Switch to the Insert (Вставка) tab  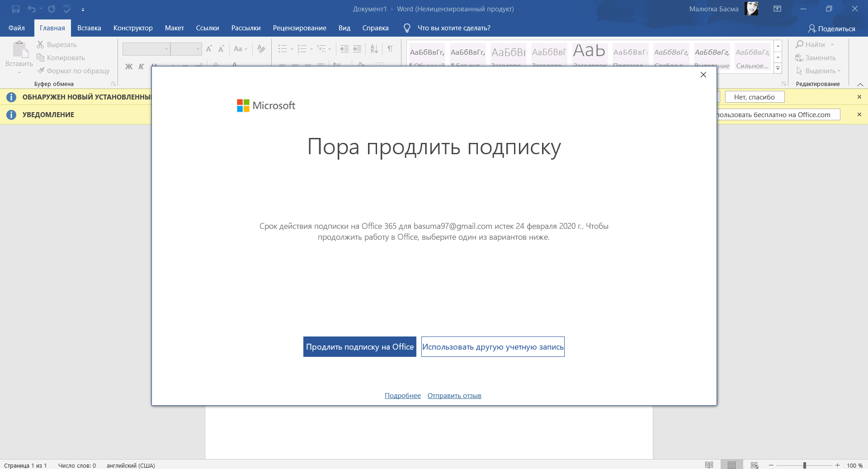click(89, 28)
